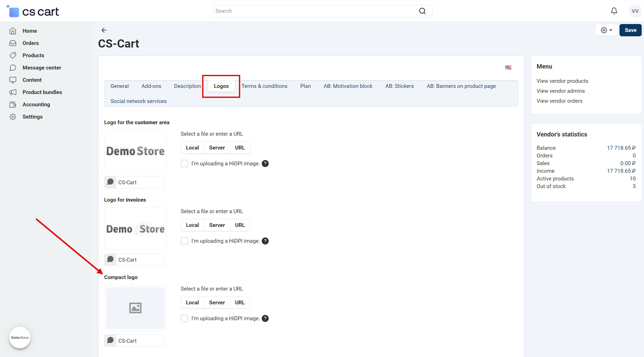Click the Search input field
Screen dimensions: 644x357
(x=314, y=11)
